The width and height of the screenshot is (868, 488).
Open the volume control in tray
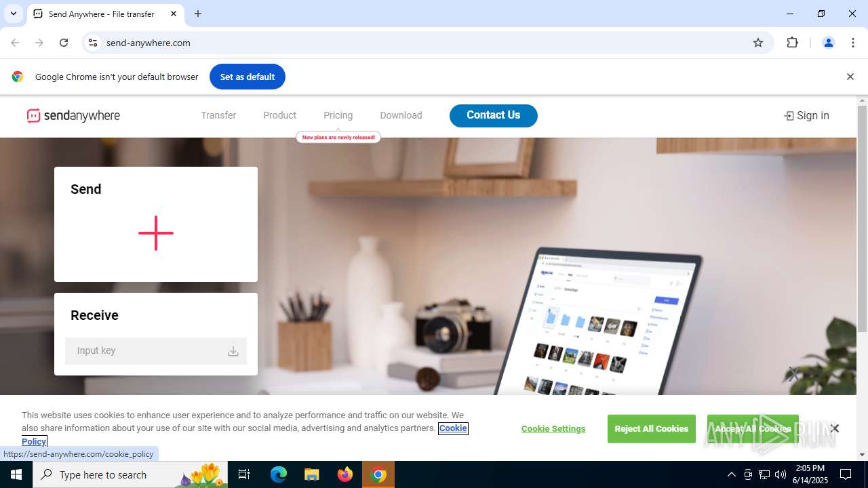point(781,474)
